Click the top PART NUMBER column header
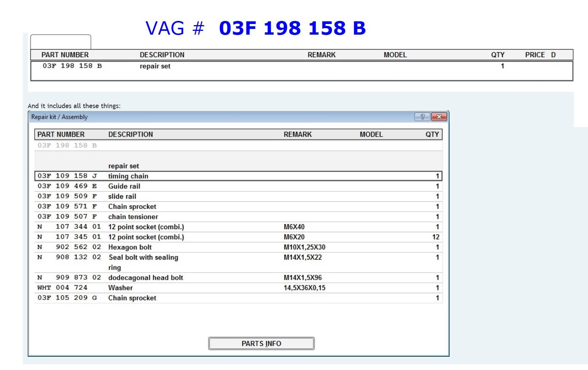The image size is (588, 370). coord(65,55)
